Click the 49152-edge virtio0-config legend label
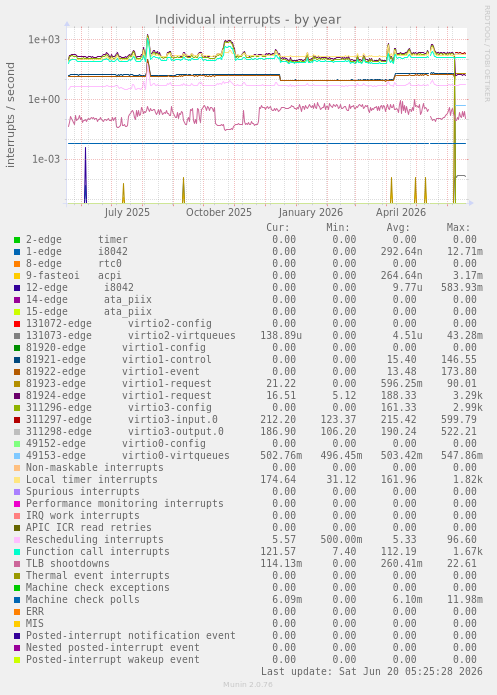This screenshot has width=497, height=695. 116,443
